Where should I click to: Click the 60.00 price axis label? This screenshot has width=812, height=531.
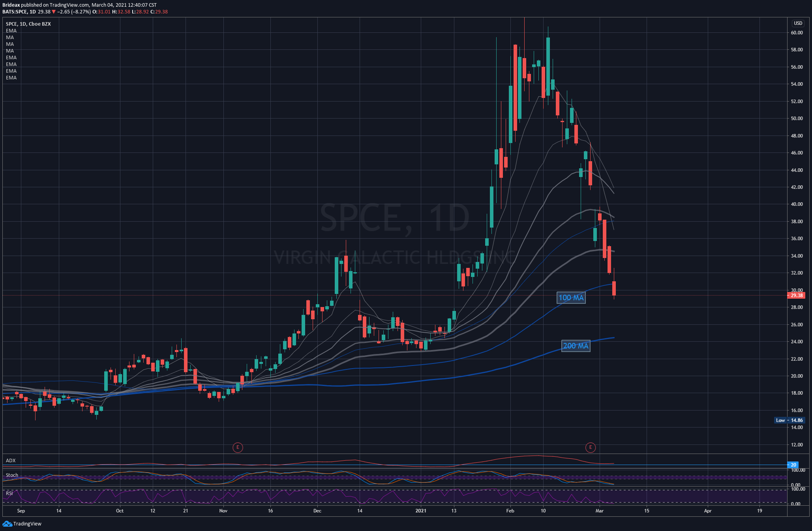pyautogui.click(x=797, y=33)
